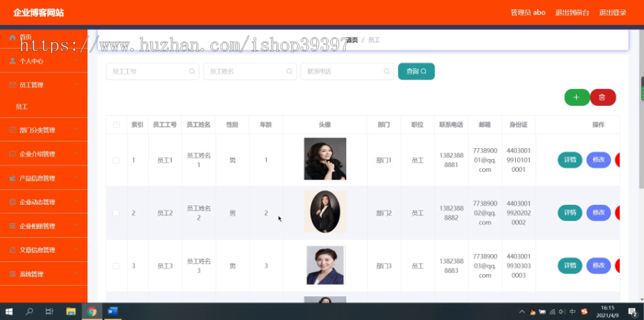This screenshot has height=320, width=644.
Task: Click the green add employee plus button
Action: (577, 97)
